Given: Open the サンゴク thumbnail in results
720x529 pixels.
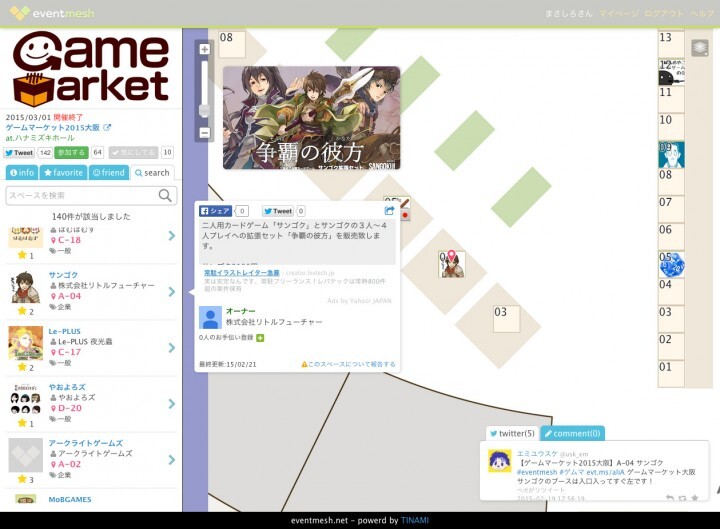Looking at the screenshot, I should (24, 287).
